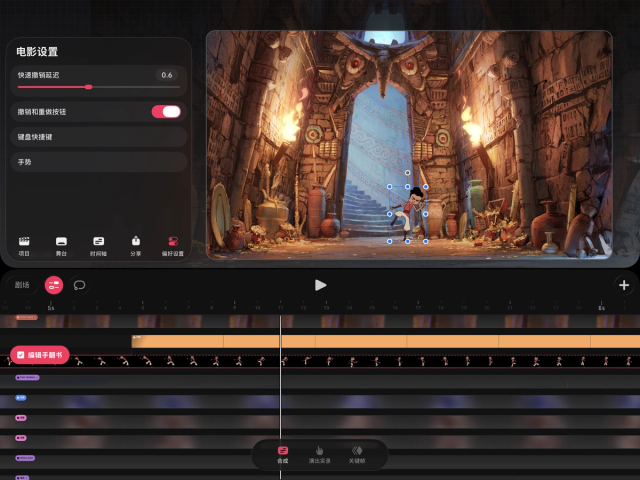Select the 偏好设置 (Preferences) tab
The width and height of the screenshot is (640, 480).
coord(173,246)
